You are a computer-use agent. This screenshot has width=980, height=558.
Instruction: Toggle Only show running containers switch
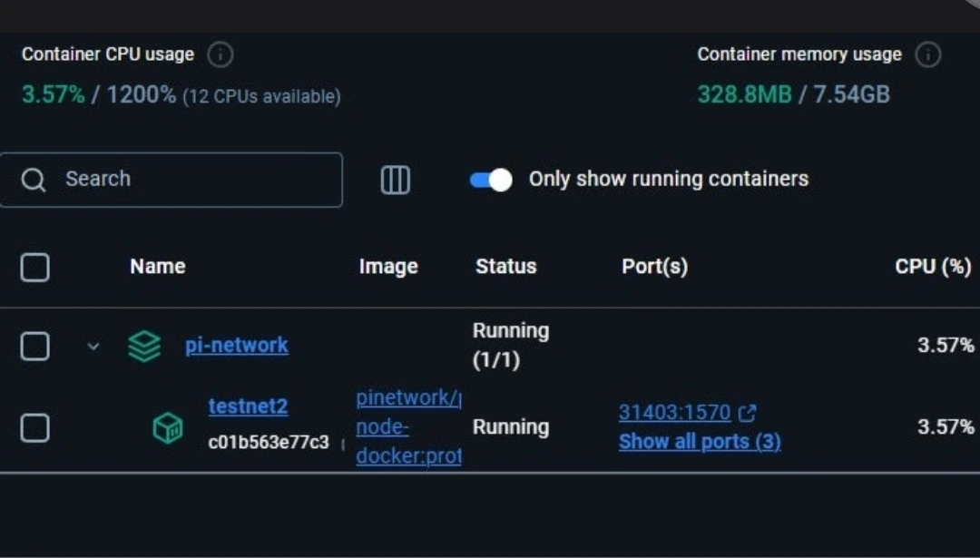pyautogui.click(x=491, y=180)
